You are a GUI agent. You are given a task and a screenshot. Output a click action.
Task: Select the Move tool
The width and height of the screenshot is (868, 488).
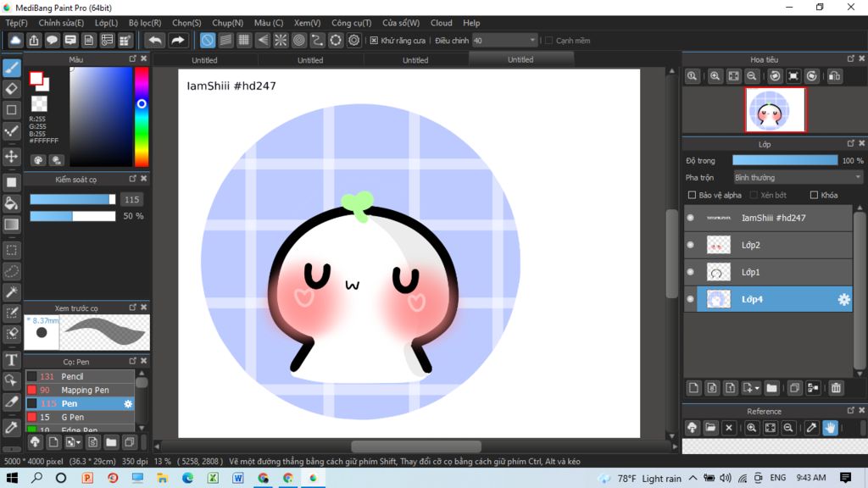click(x=12, y=157)
